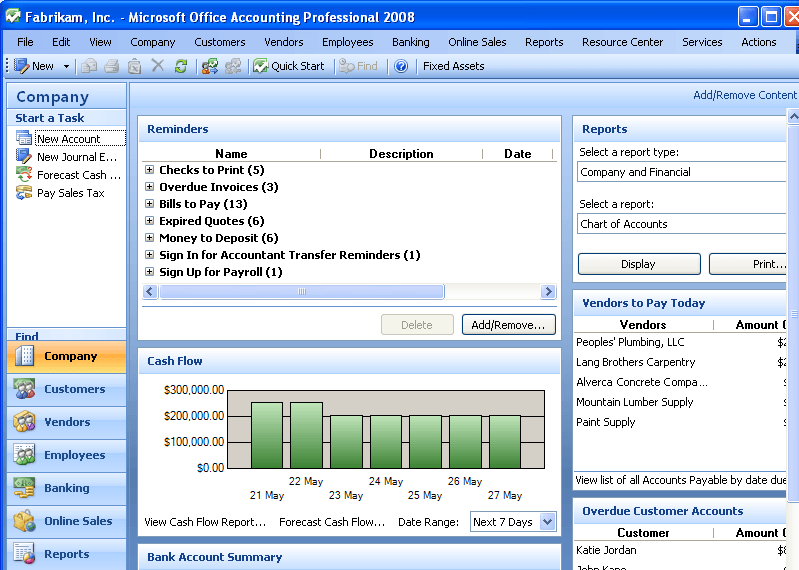Click the Company navigation pane icon
This screenshot has width=799, height=570.
pyautogui.click(x=24, y=356)
